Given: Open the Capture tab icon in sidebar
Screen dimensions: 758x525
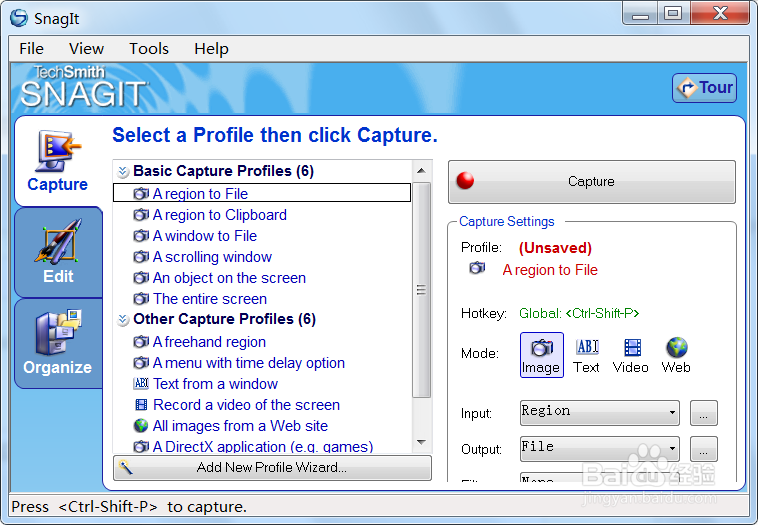Looking at the screenshot, I should pos(58,151).
